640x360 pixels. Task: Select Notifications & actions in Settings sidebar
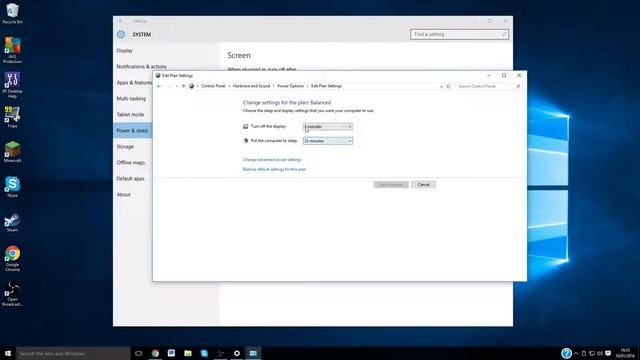click(x=141, y=67)
